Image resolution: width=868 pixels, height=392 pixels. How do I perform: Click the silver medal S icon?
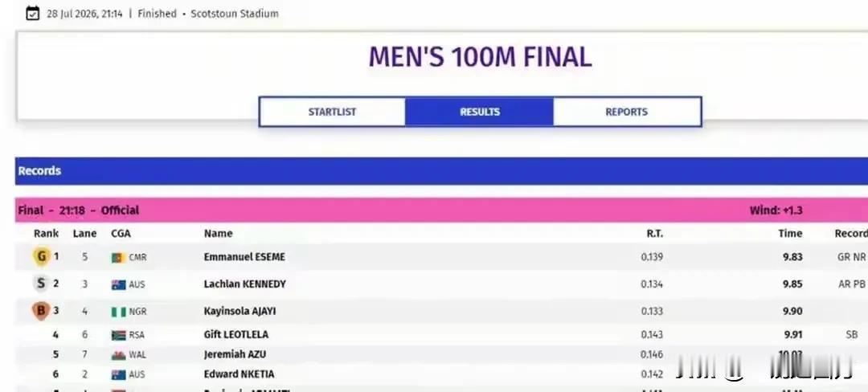tap(41, 284)
